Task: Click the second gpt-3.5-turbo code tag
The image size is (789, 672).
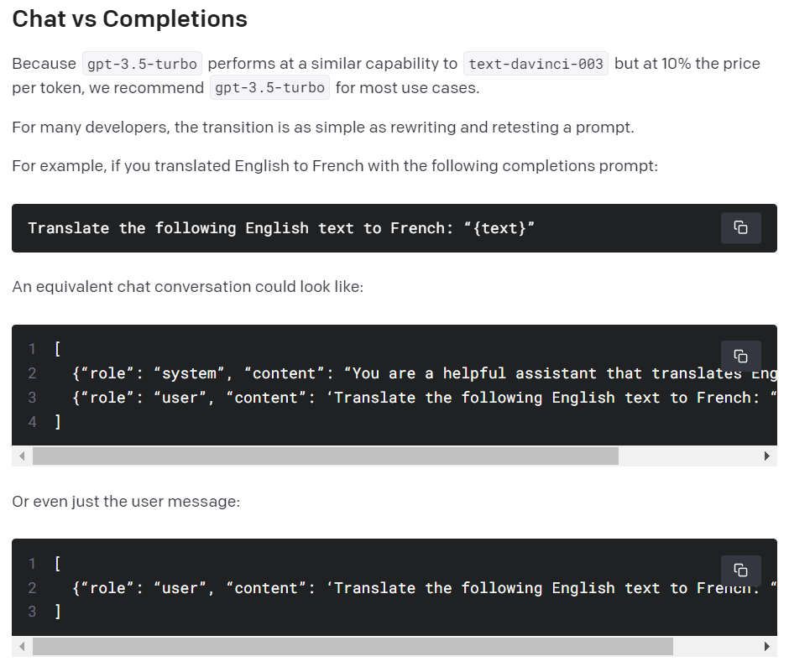Action: [x=269, y=88]
